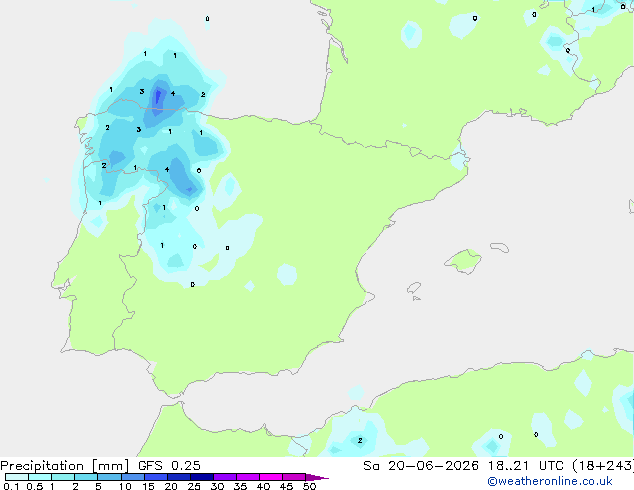Pick the 20–25 mm dark blue legend swatch
Viewport: 634px width, 490px height.
coord(179,477)
